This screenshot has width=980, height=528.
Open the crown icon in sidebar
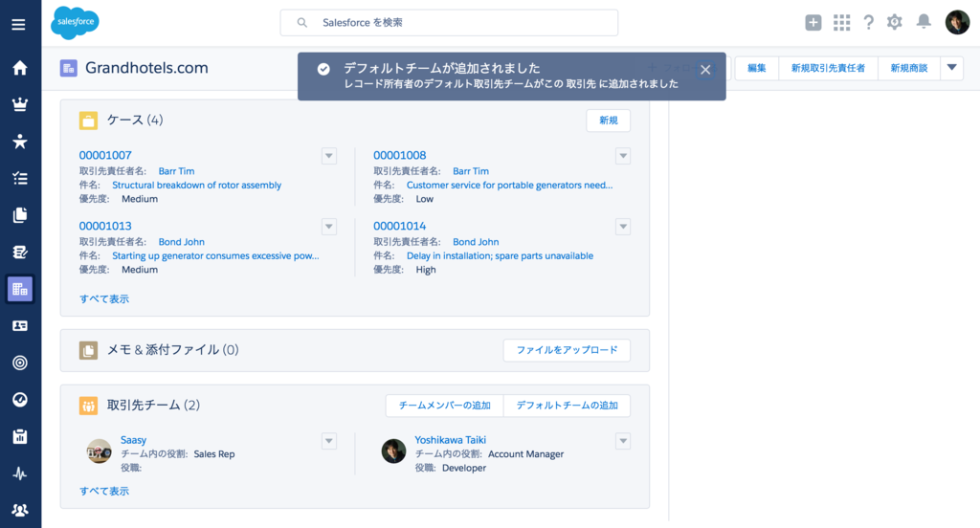pyautogui.click(x=20, y=104)
